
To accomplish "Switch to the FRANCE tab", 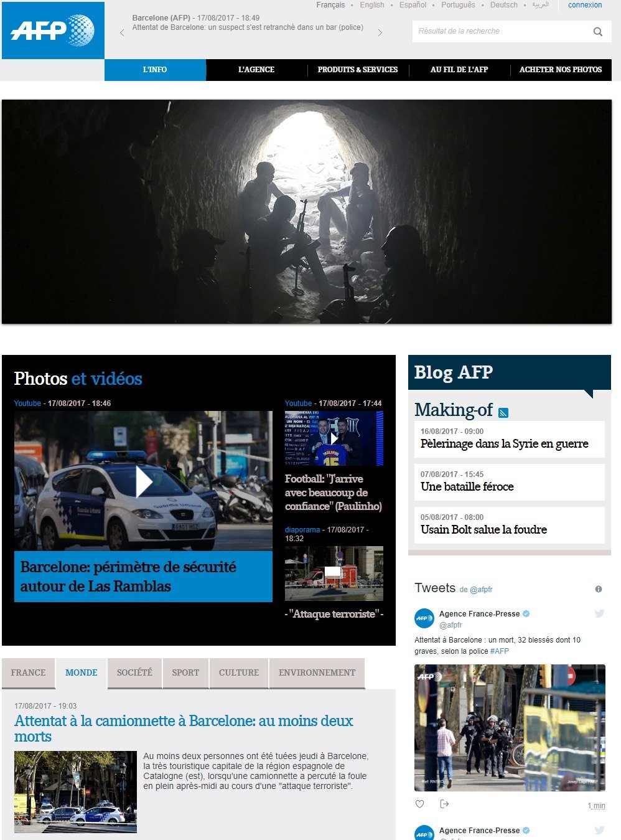I will click(x=28, y=673).
